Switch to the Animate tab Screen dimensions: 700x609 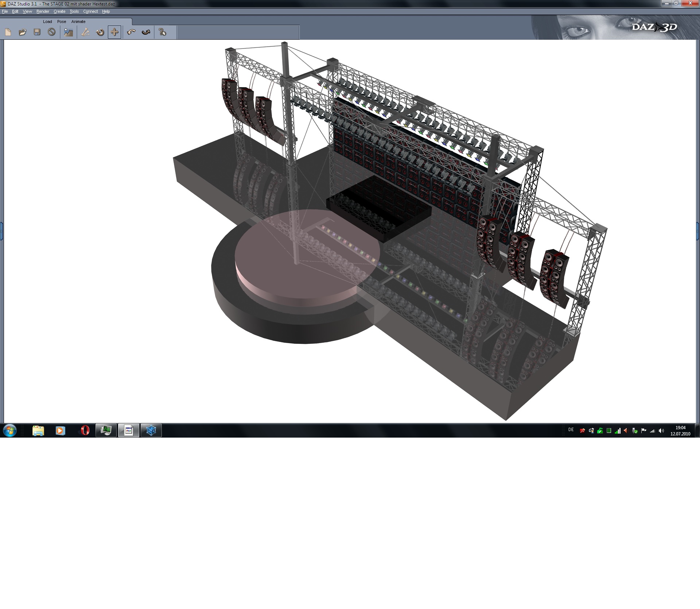(x=78, y=22)
